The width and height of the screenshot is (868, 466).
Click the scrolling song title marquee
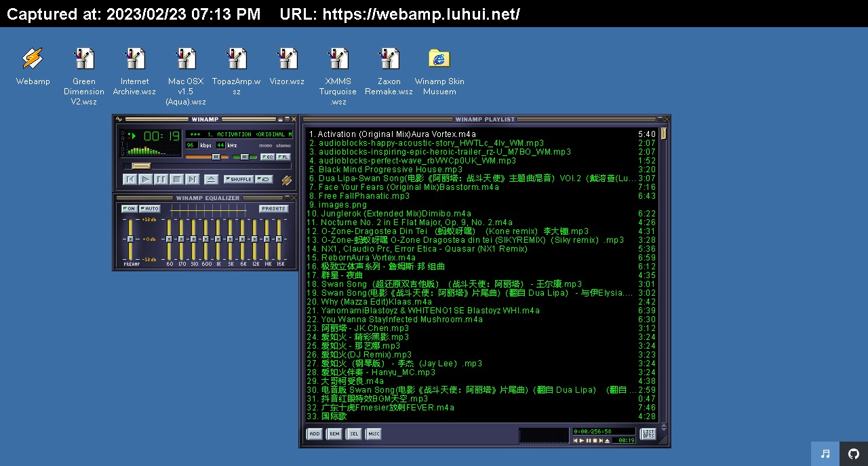(239, 134)
